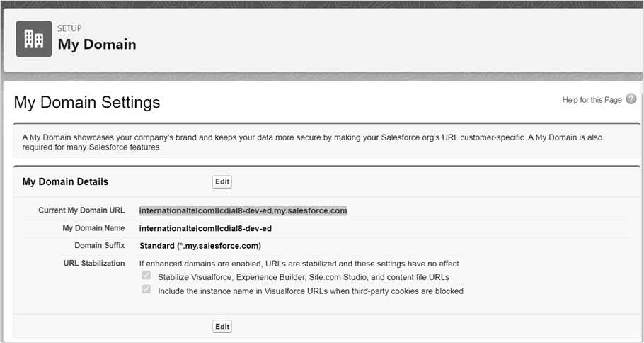Click the My Domain building setup icon
The height and width of the screenshot is (343, 644).
[x=34, y=39]
